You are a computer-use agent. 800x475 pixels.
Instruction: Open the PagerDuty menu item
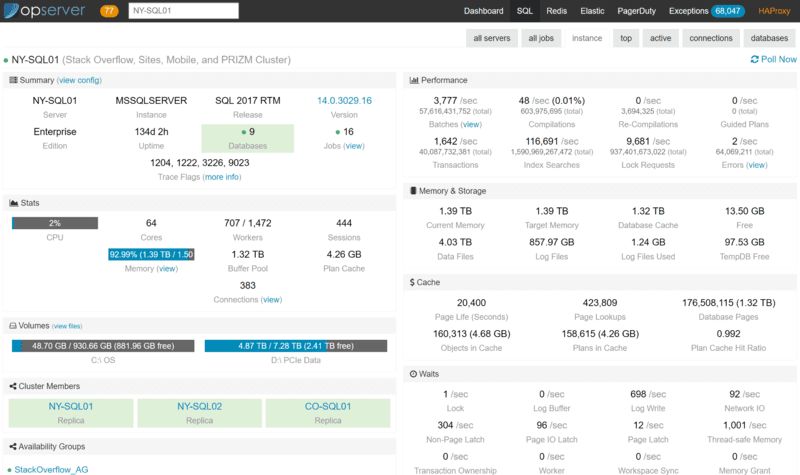(636, 11)
